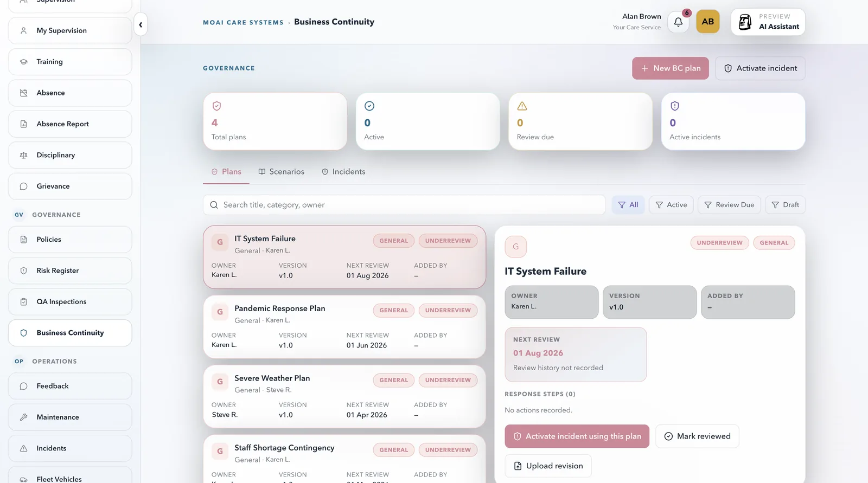Click the Absence calendar icon

[x=23, y=93]
